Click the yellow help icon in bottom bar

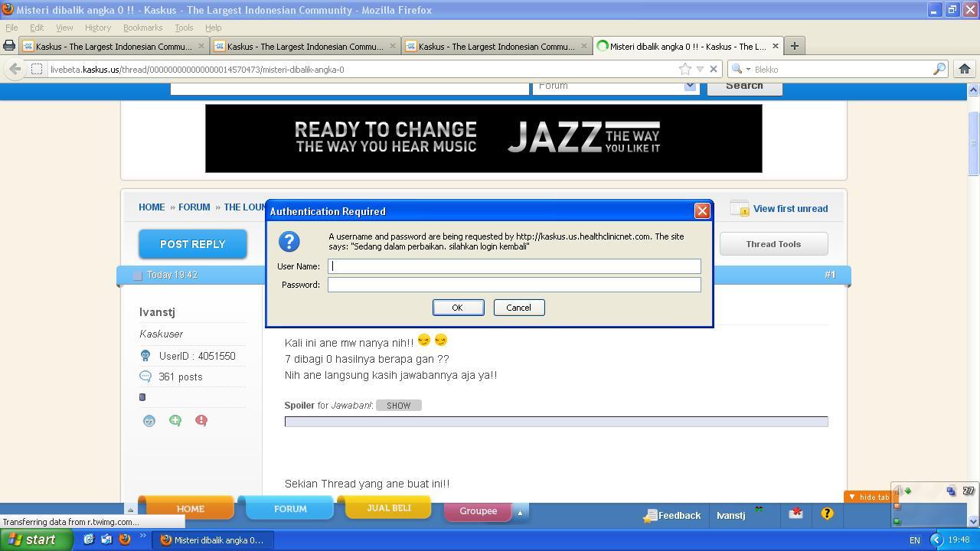tap(827, 514)
